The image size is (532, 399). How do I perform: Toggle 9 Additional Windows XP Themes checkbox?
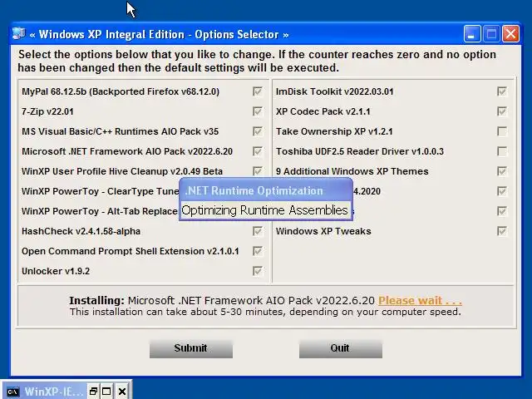click(x=502, y=171)
